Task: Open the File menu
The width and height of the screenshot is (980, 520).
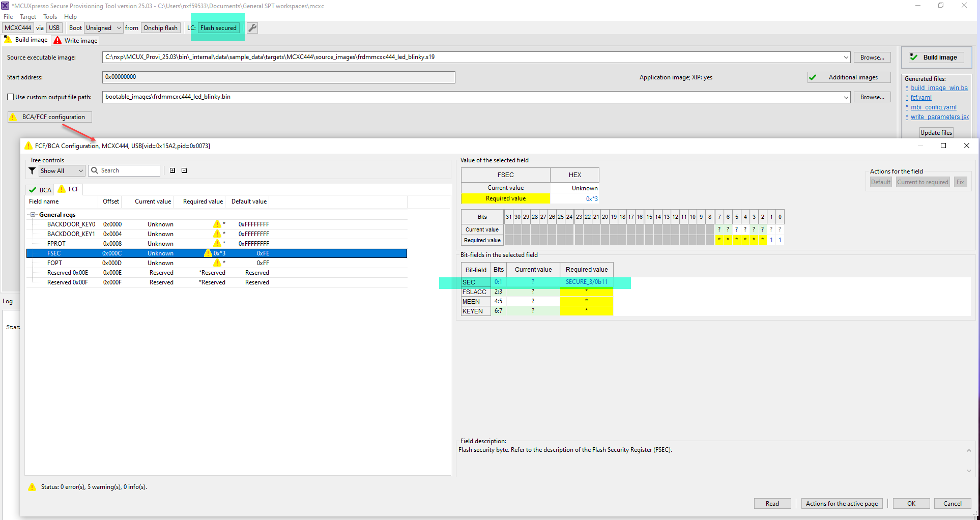Action: point(8,16)
